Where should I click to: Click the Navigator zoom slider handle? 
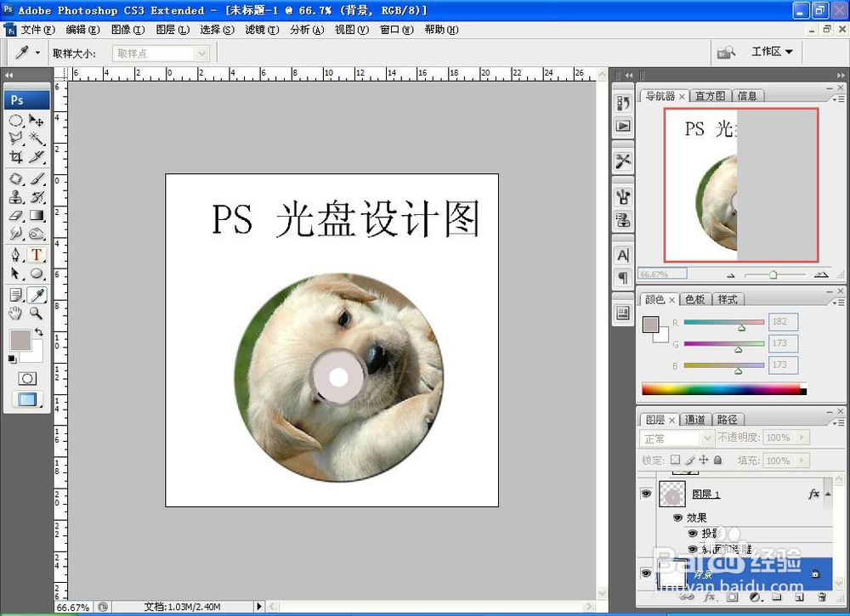click(774, 274)
